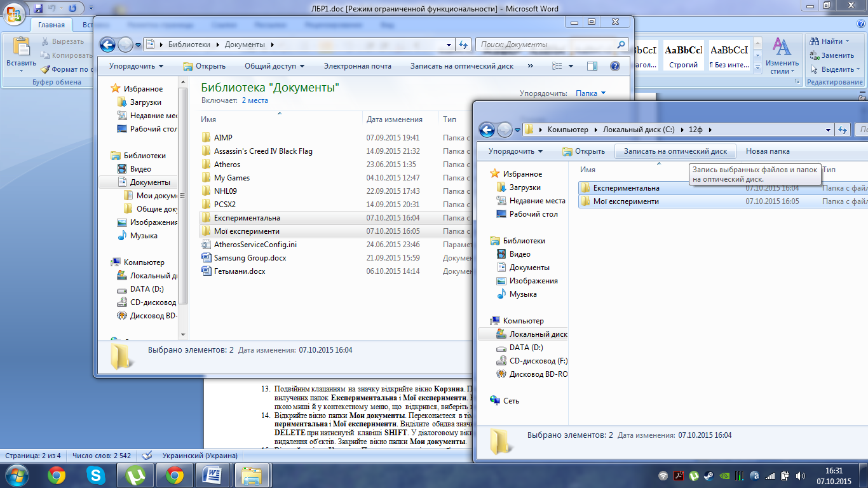Viewport: 868px width, 488px height.
Task: Select the Atheros folder
Action: click(x=227, y=165)
